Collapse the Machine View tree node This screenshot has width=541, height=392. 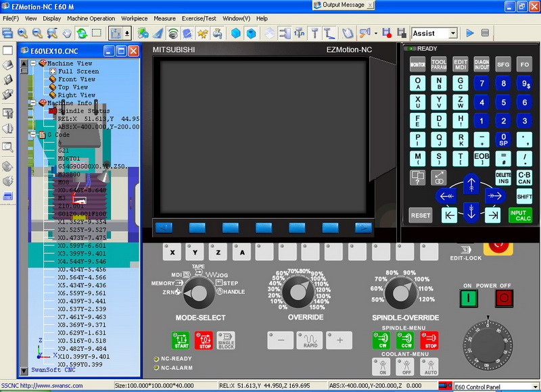tap(33, 64)
